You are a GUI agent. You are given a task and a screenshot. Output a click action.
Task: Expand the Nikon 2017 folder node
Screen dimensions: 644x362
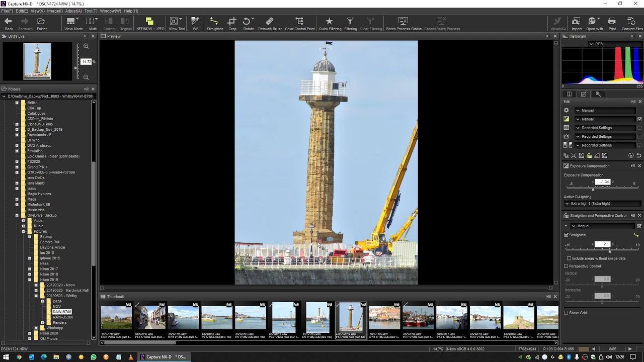coord(30,269)
